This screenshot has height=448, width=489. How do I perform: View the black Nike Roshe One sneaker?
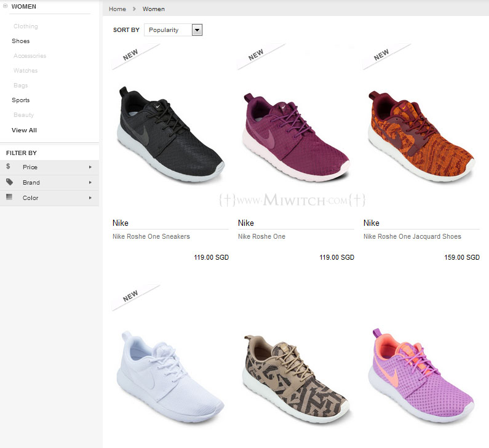point(170,134)
